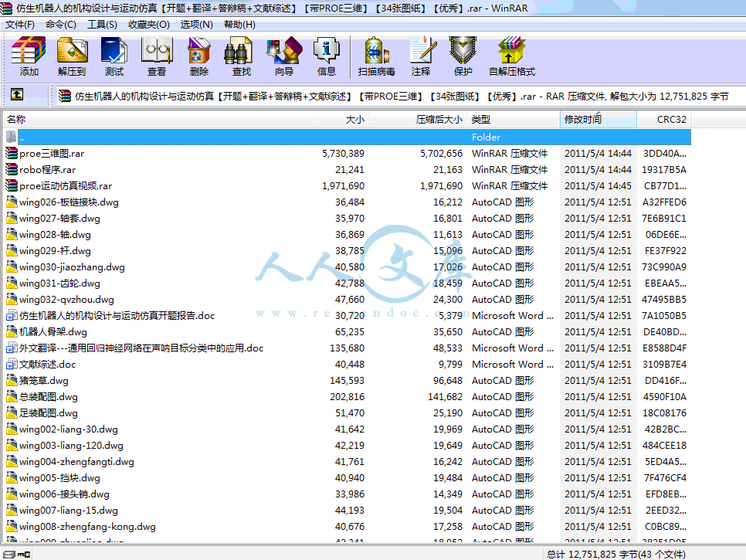Click CRC32 value 19317B5A
Image resolution: width=746 pixels, height=560 pixels.
click(x=664, y=169)
